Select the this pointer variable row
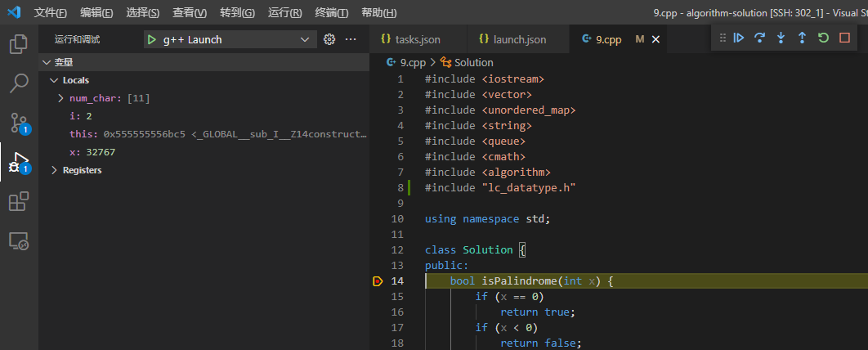Image resolution: width=868 pixels, height=350 pixels. 204,134
